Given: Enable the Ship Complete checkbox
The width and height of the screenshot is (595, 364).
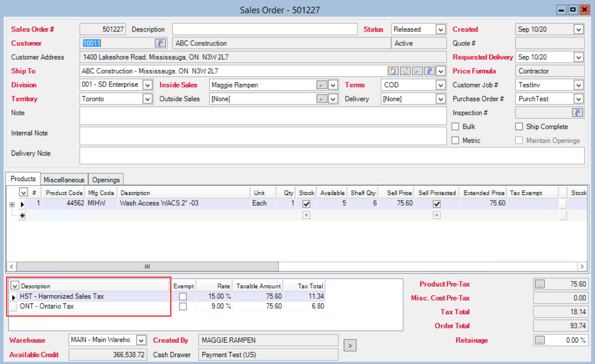Looking at the screenshot, I should click(x=519, y=126).
